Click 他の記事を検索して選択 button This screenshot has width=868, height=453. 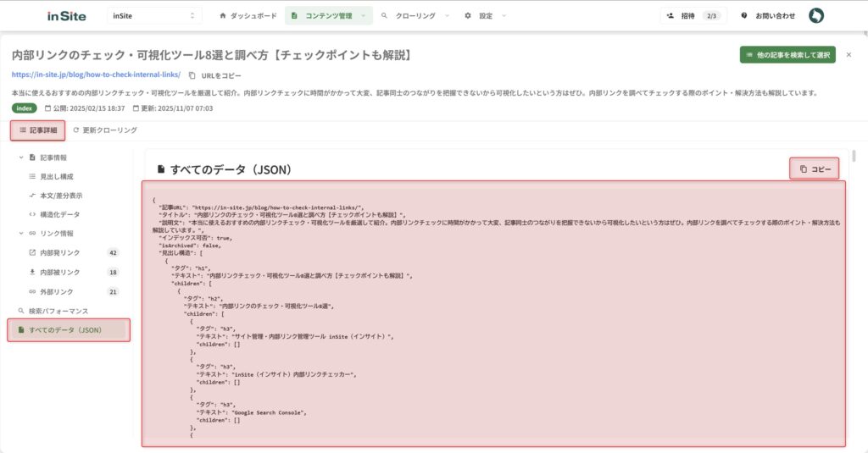(x=787, y=55)
